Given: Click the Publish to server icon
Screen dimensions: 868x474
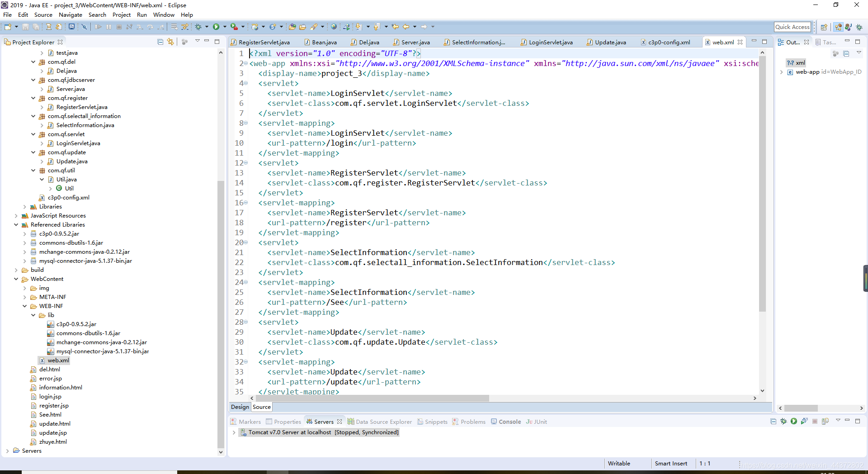Looking at the screenshot, I should [825, 422].
